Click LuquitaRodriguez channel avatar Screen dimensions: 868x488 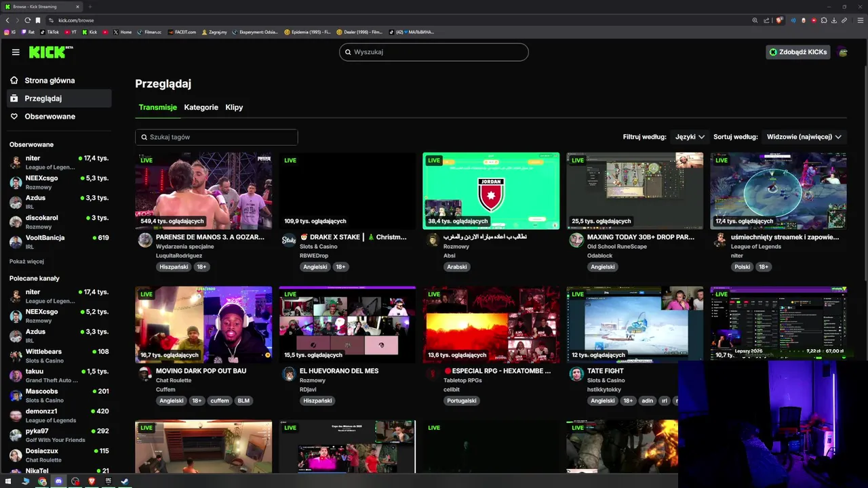[x=145, y=240]
